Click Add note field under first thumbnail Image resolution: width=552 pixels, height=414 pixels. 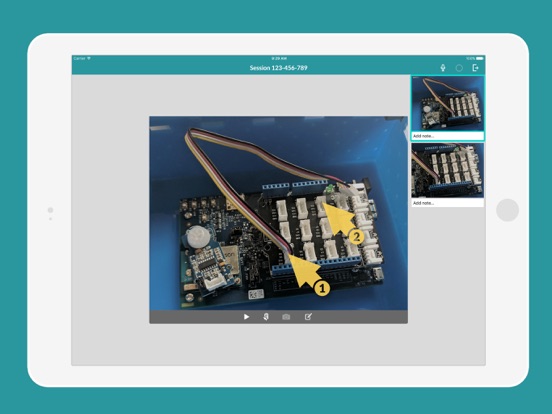(448, 136)
